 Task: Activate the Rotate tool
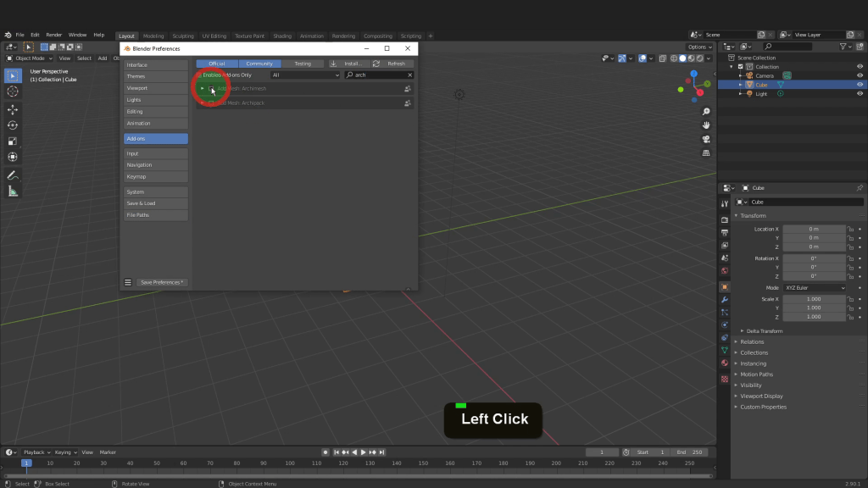click(13, 125)
